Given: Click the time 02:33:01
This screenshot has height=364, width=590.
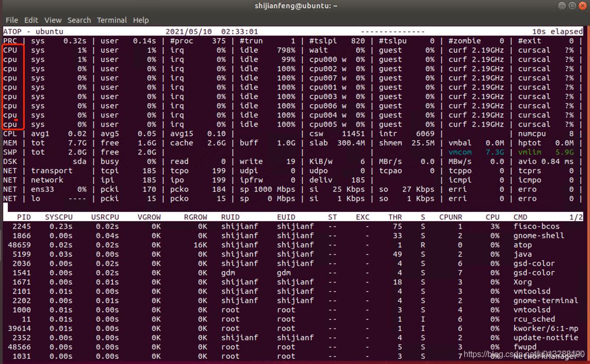Looking at the screenshot, I should click(240, 31).
